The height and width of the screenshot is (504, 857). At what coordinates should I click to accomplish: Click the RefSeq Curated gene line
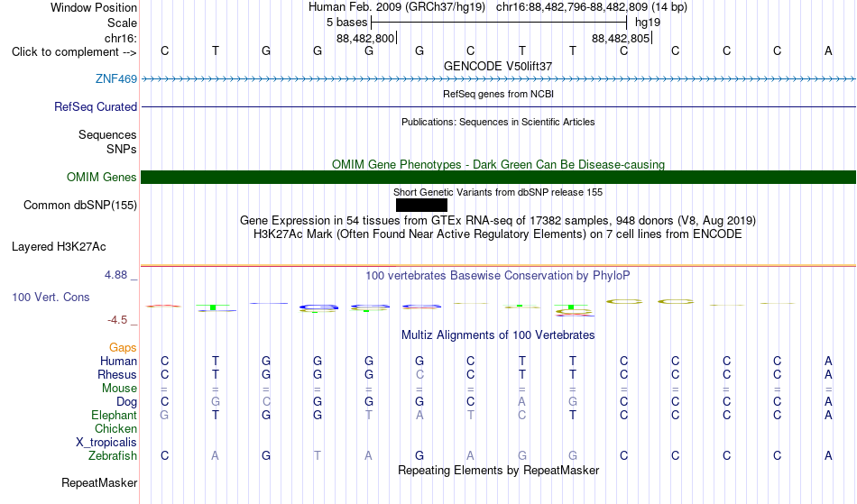[x=499, y=106]
